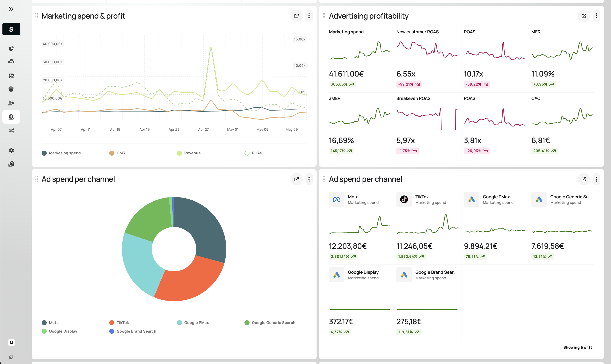Grab Marketing spend & profit drag handle
611x364 pixels.
coord(37,16)
